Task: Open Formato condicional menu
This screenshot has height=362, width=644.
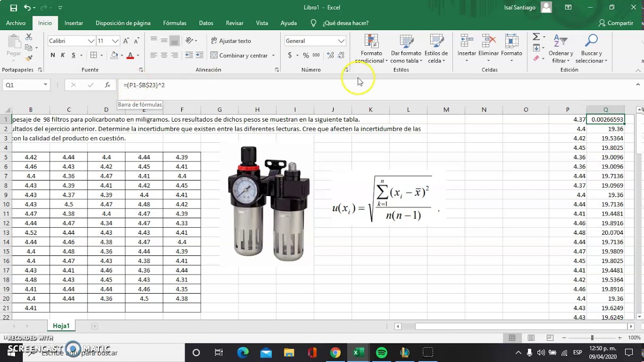Action: click(371, 49)
